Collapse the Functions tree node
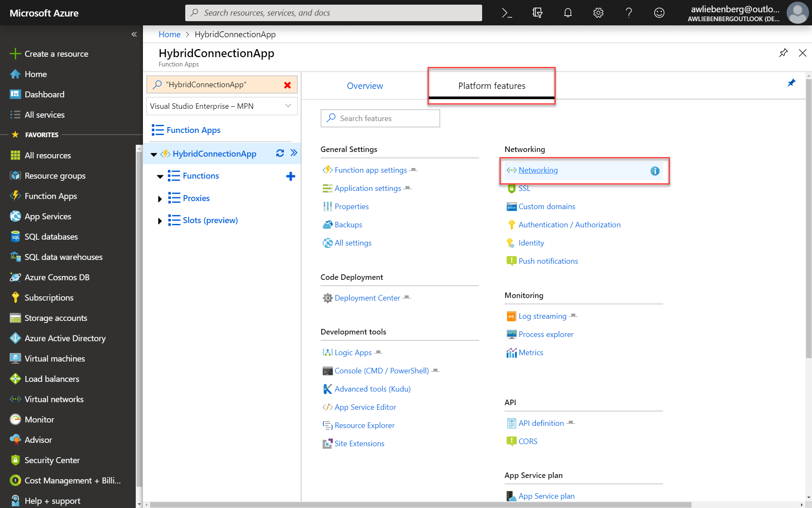 [x=160, y=177]
